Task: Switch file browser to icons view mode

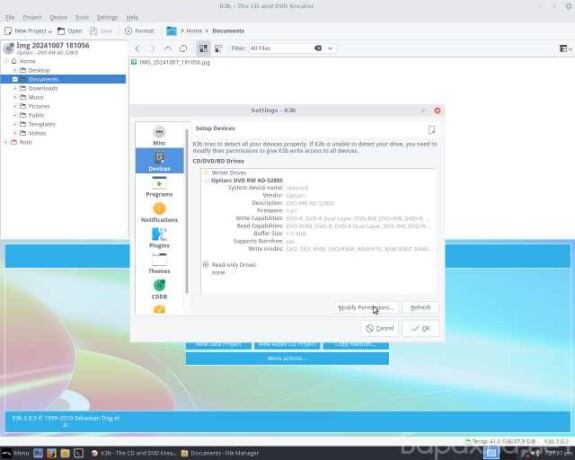Action: pos(203,48)
